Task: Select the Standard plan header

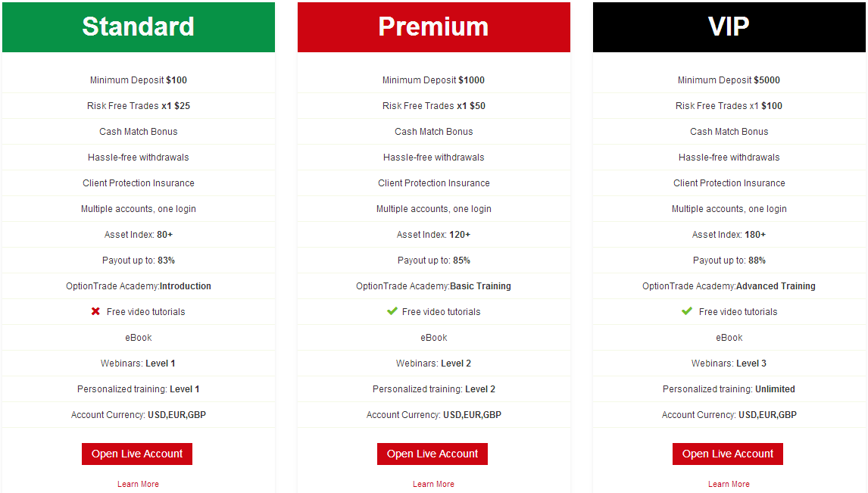Action: (x=138, y=27)
